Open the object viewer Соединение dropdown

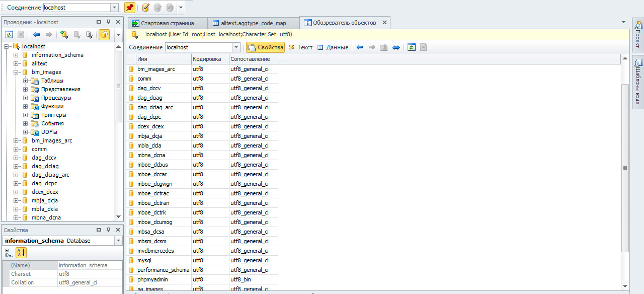coord(236,47)
